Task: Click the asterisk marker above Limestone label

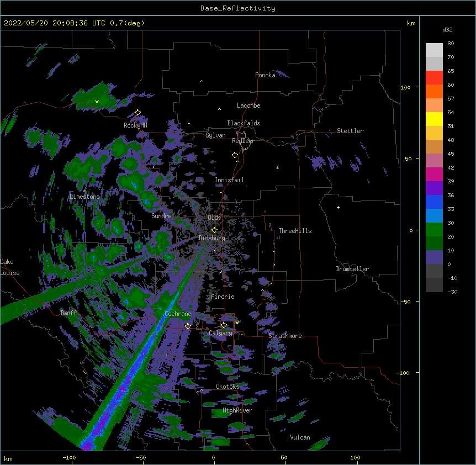Action: (x=85, y=191)
